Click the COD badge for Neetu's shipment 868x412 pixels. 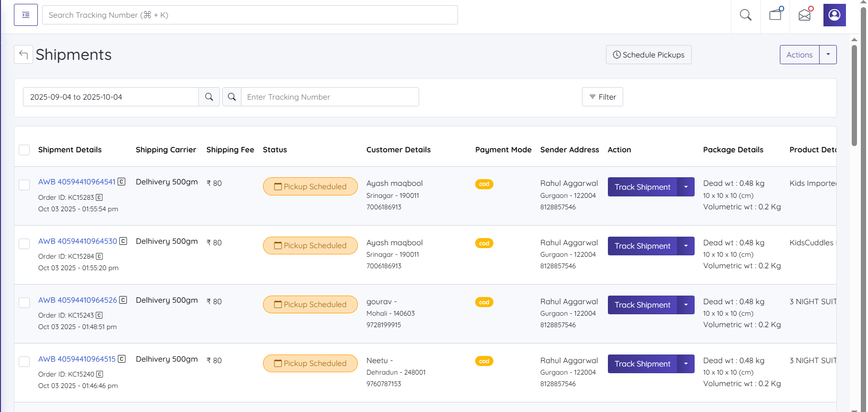[484, 361]
